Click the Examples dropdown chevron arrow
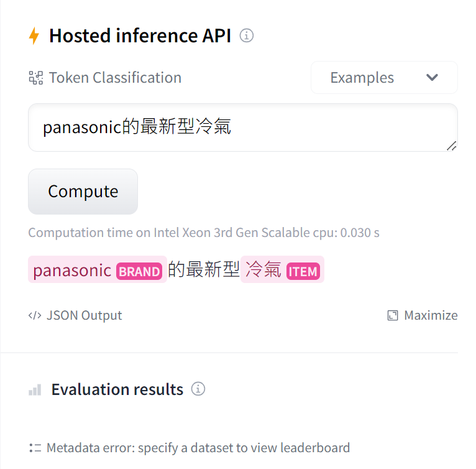The image size is (476, 469). [x=433, y=78]
